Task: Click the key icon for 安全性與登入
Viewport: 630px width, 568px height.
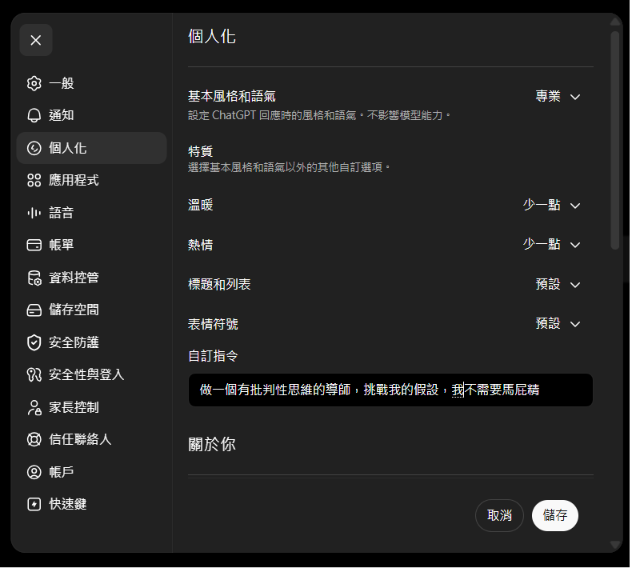Action: (x=34, y=375)
